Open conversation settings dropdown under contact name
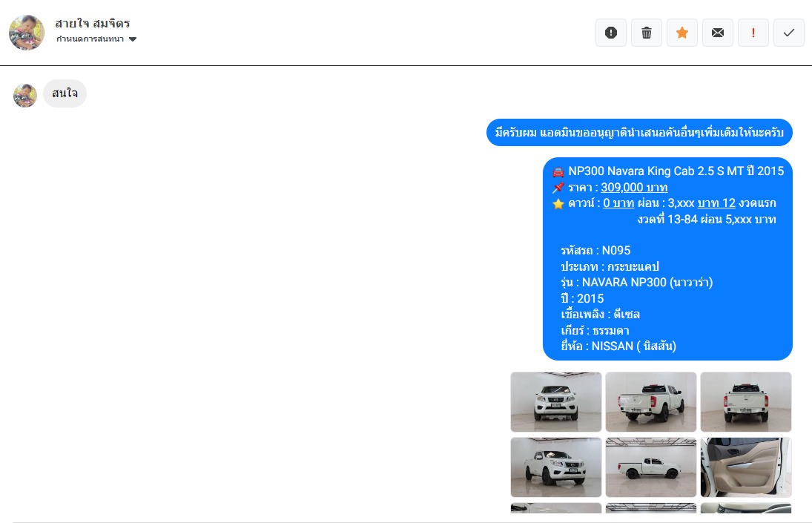The width and height of the screenshot is (812, 523). coord(96,39)
